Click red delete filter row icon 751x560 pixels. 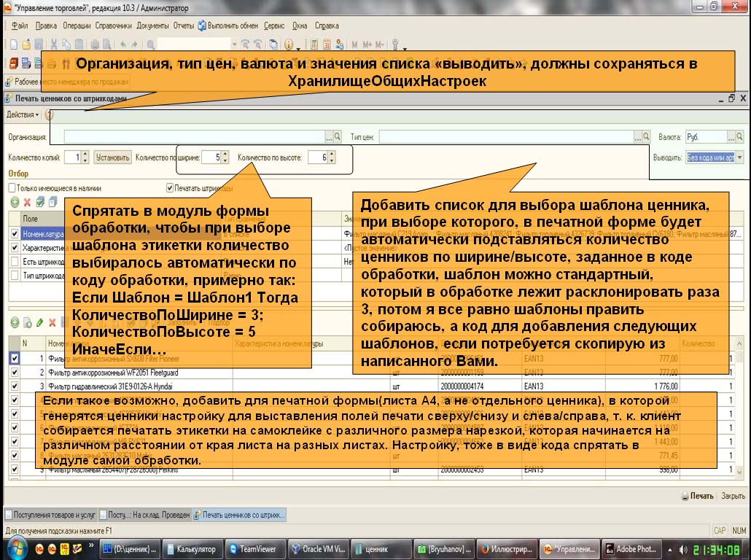27,202
